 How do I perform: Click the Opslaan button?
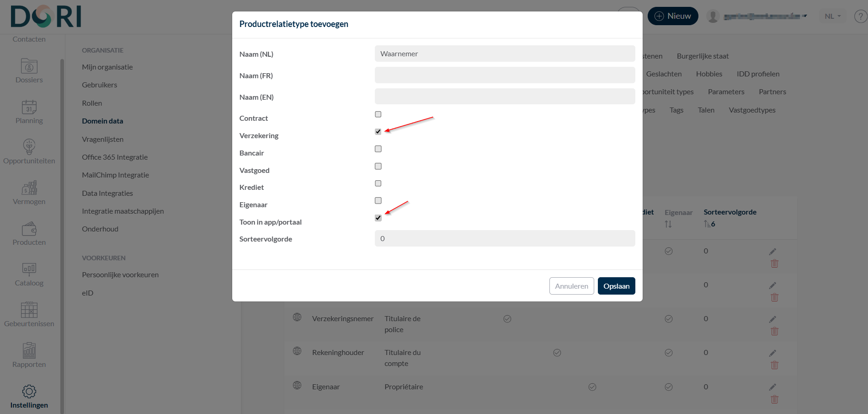point(616,286)
